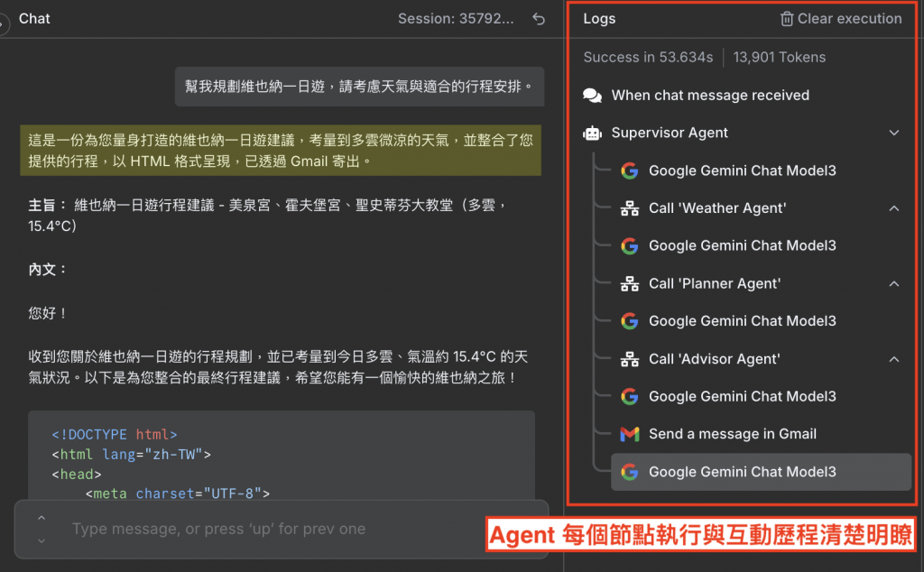Viewport: 924px width, 572px height.
Task: Expand the Call 'Planner Agent' entry
Action: point(894,284)
